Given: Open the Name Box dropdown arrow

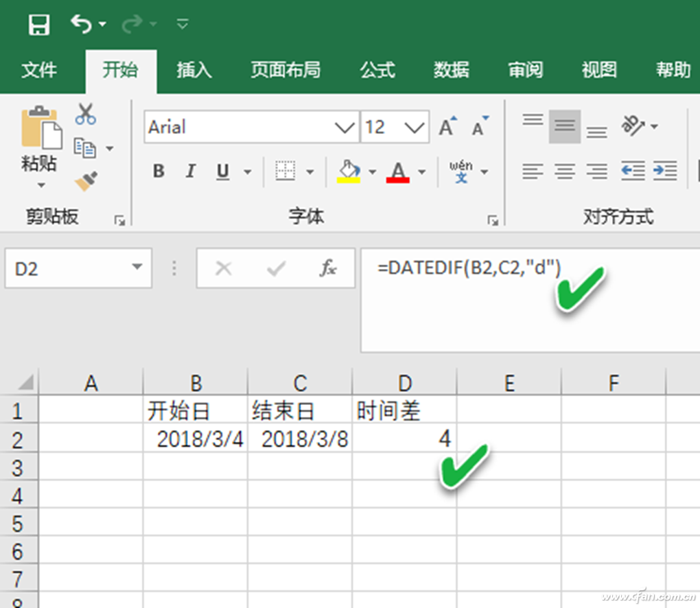Looking at the screenshot, I should click(x=137, y=268).
